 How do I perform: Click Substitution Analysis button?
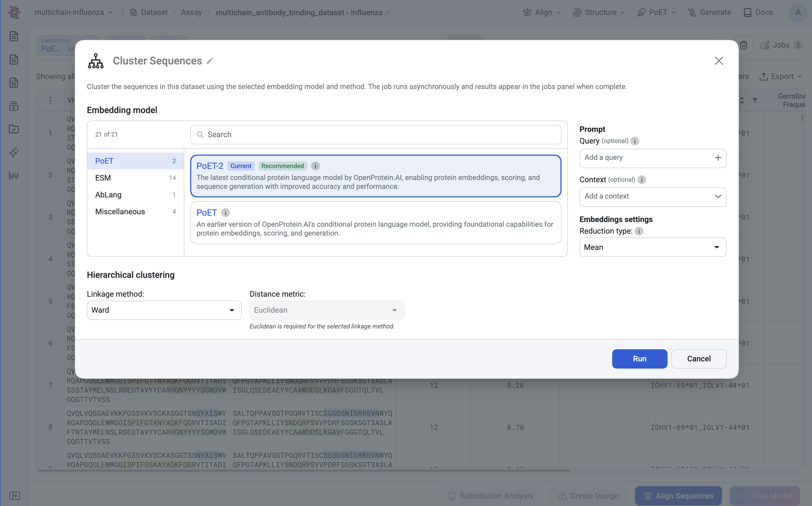pos(491,495)
